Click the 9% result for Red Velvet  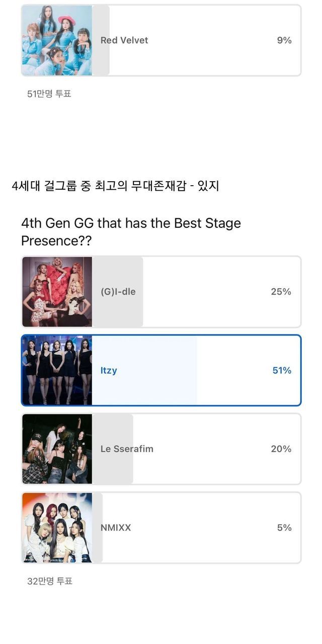point(284,40)
